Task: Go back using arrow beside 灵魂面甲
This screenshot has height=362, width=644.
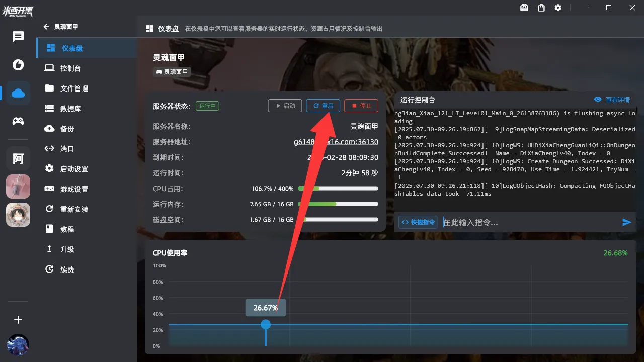Action: pyautogui.click(x=47, y=27)
